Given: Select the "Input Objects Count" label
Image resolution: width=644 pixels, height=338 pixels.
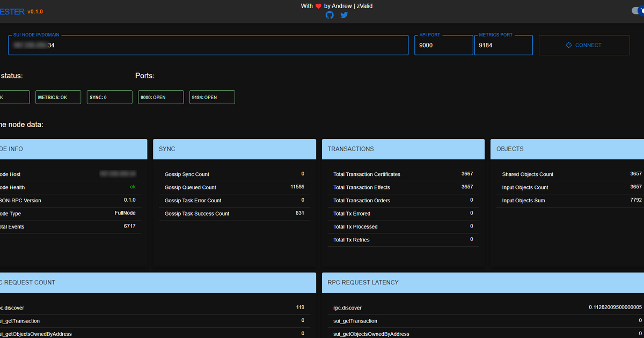Looking at the screenshot, I should [525, 187].
